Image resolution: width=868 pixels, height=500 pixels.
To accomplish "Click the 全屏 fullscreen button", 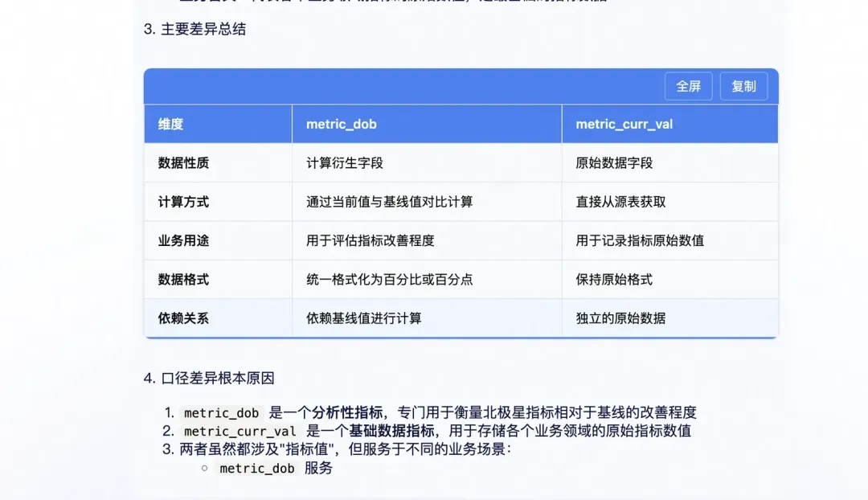I will click(688, 86).
